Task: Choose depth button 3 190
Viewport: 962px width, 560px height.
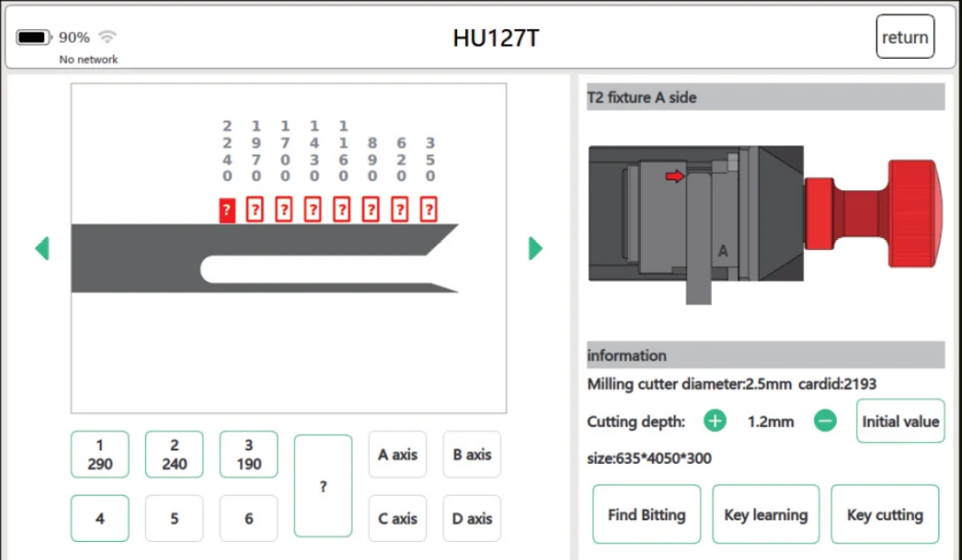Action: pos(248,455)
